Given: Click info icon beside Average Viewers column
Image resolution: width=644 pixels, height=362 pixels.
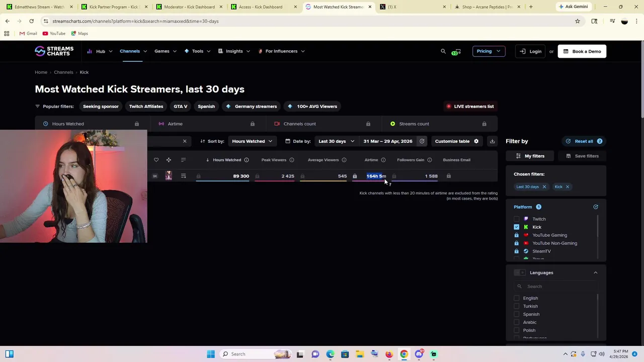Looking at the screenshot, I should point(344,160).
